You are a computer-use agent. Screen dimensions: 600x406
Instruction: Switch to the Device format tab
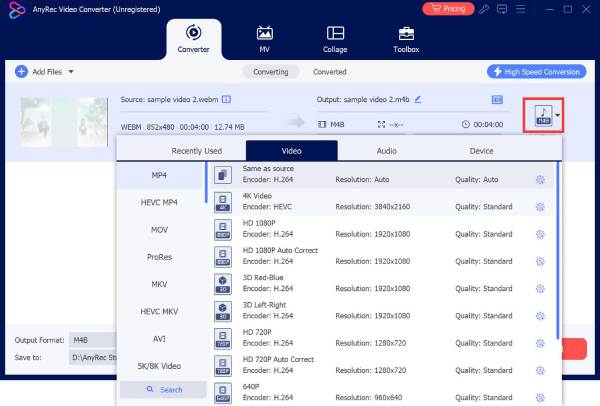(481, 151)
